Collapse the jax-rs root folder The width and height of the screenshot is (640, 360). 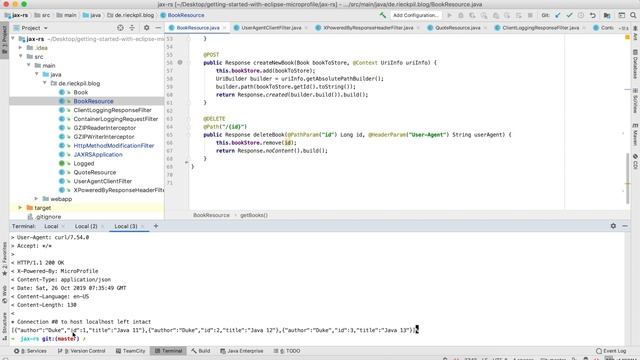click(x=13, y=39)
